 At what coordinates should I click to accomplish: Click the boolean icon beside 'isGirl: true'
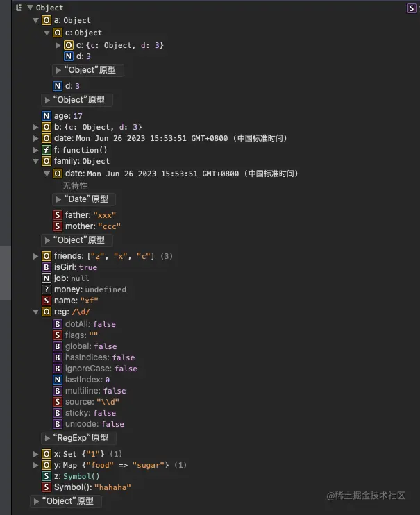click(47, 267)
